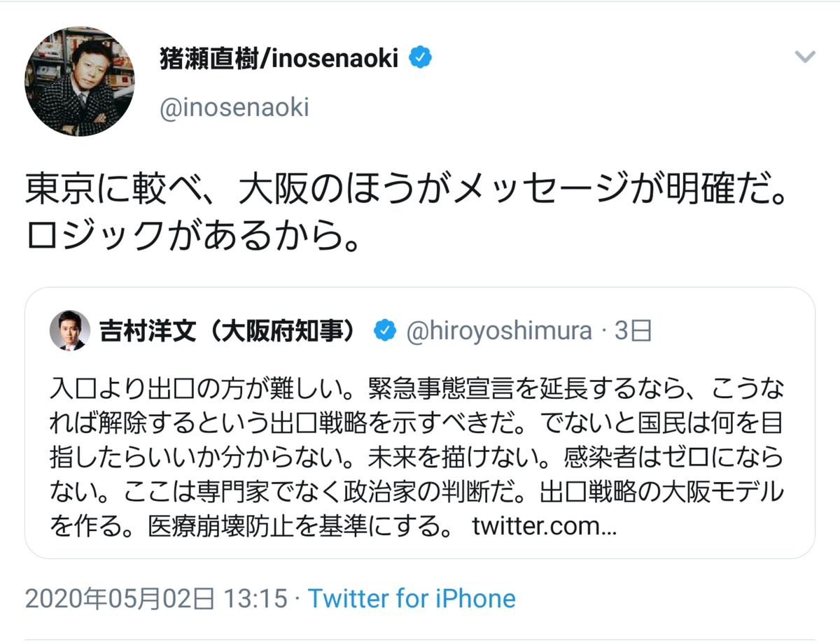Click the @hiroyoshimura handle

499,330
